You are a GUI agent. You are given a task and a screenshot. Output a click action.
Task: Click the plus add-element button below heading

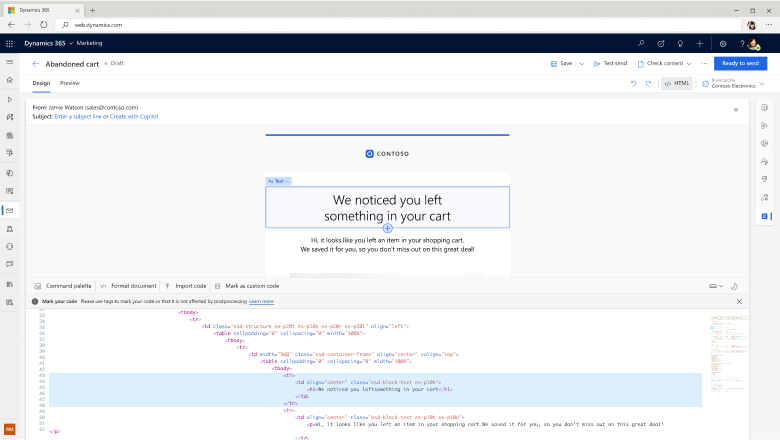click(x=388, y=228)
